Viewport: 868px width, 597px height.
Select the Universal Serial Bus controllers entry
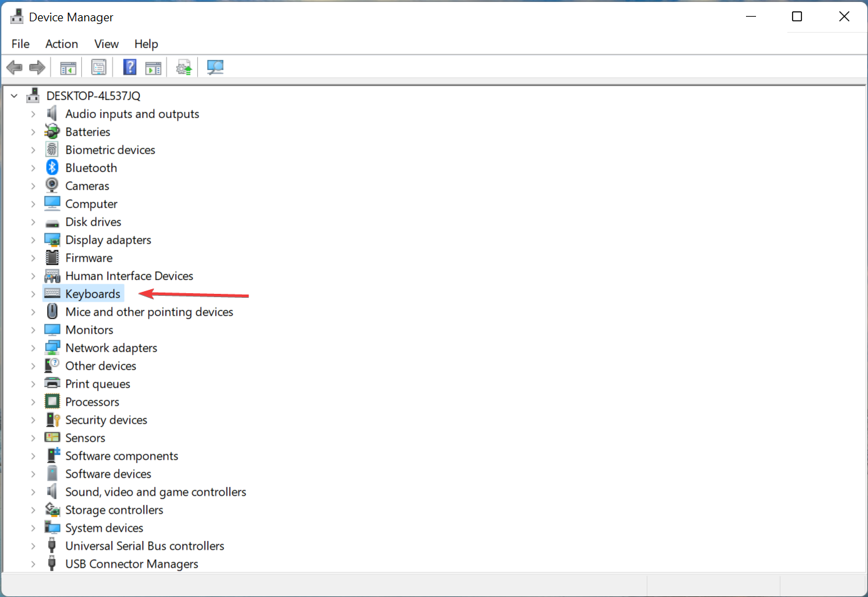coord(144,545)
